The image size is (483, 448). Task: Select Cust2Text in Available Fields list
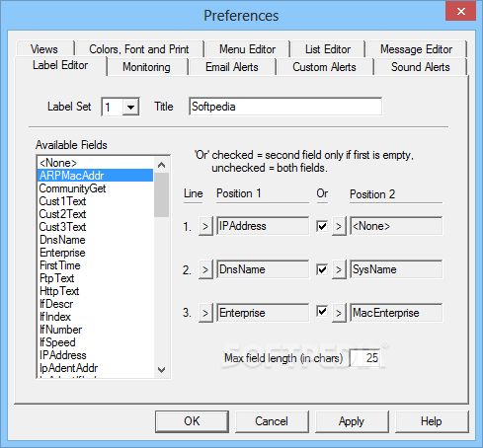click(96, 214)
